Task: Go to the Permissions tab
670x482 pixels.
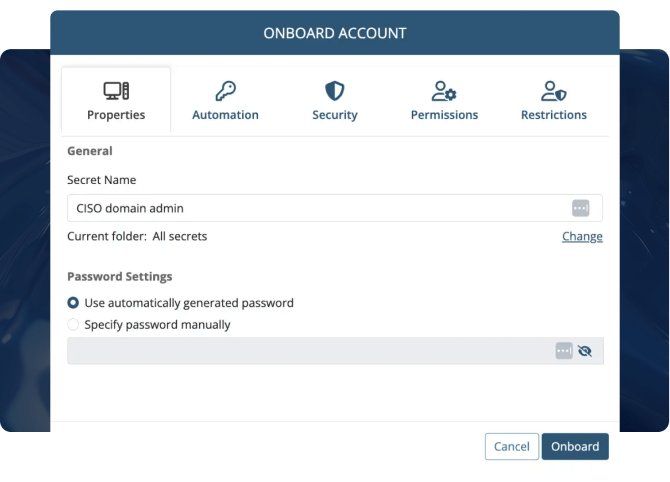Action: tap(444, 100)
